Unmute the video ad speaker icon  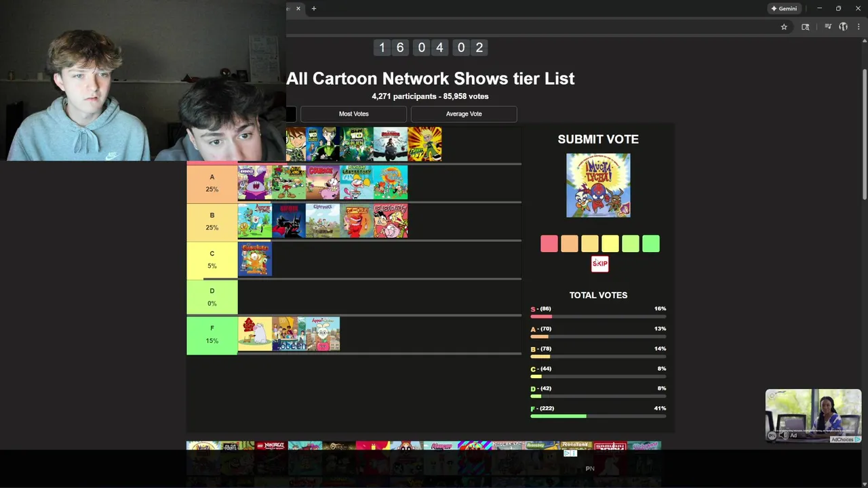coord(783,435)
